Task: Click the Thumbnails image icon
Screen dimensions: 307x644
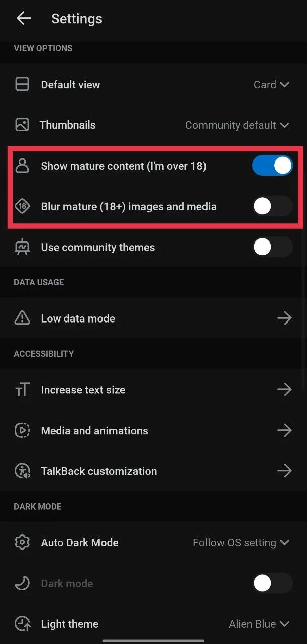Action: [22, 125]
